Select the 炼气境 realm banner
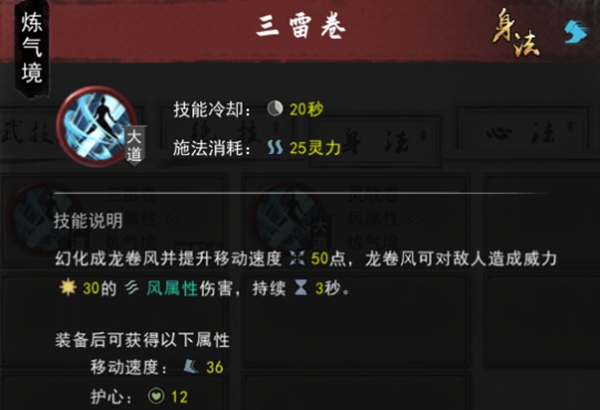The width and height of the screenshot is (600, 410). pyautogui.click(x=32, y=48)
